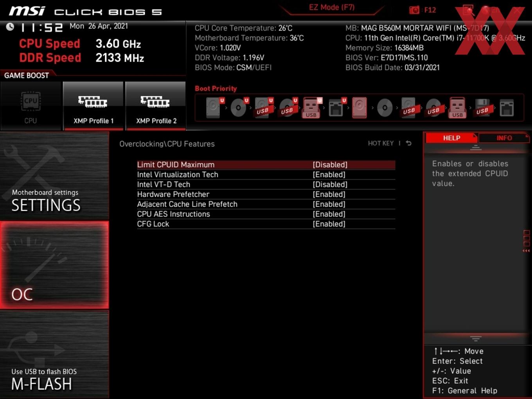The image size is (532, 399).
Task: Click the 'Enter: Select' hint
Action: (457, 361)
